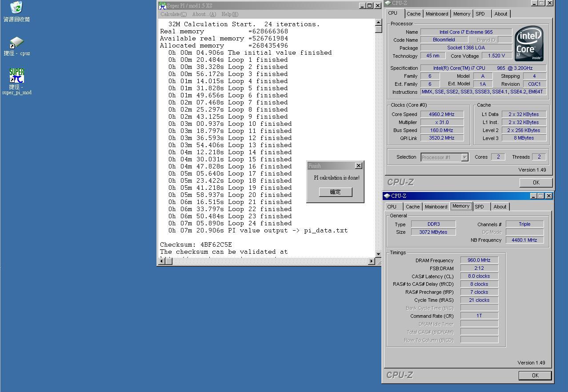Select Cache tab in lower CPU-Z window
The width and height of the screenshot is (568, 392).
(x=412, y=207)
